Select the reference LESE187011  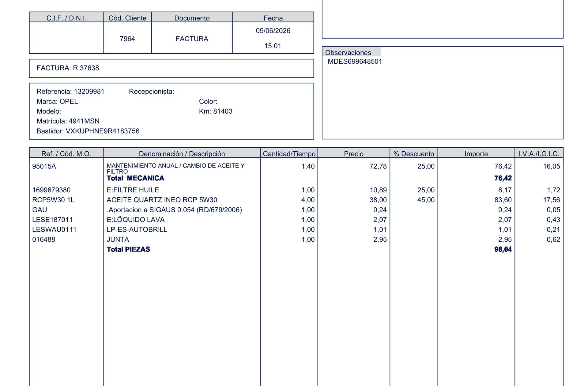tap(52, 220)
